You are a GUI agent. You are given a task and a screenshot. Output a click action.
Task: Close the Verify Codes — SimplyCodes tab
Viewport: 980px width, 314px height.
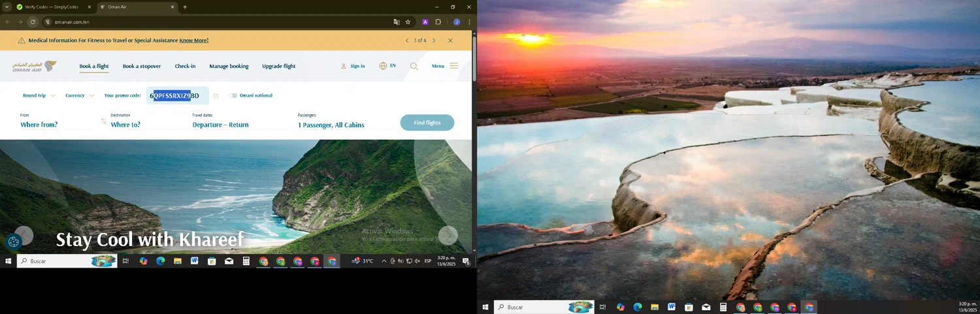90,7
